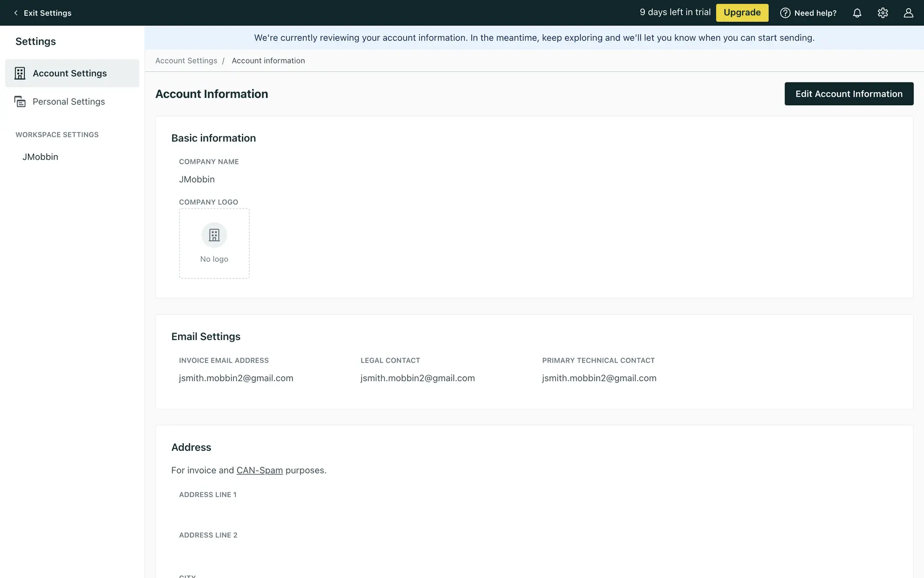Image resolution: width=924 pixels, height=578 pixels.
Task: Follow the CAN-Spam link
Action: pos(259,470)
